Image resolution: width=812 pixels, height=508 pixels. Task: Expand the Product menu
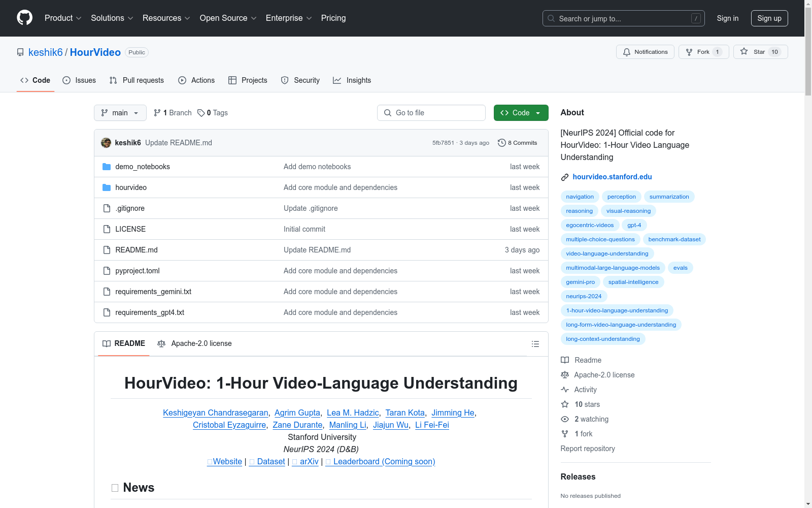[x=62, y=18]
